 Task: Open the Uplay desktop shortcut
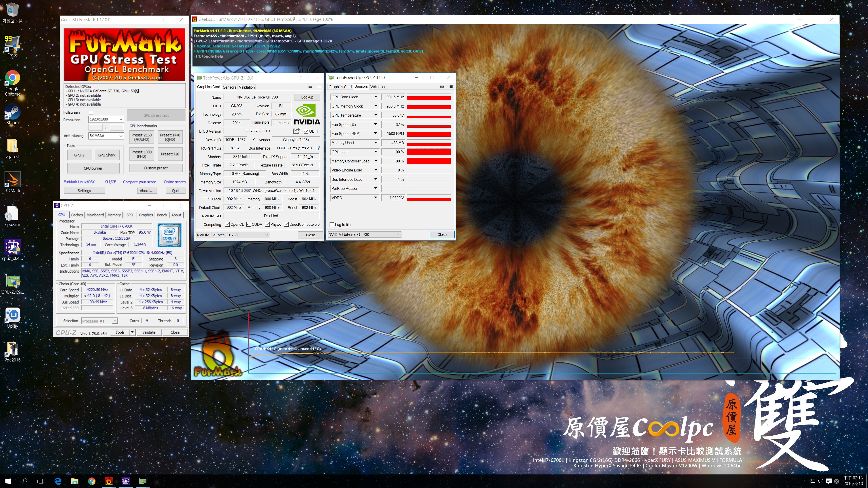tap(12, 318)
